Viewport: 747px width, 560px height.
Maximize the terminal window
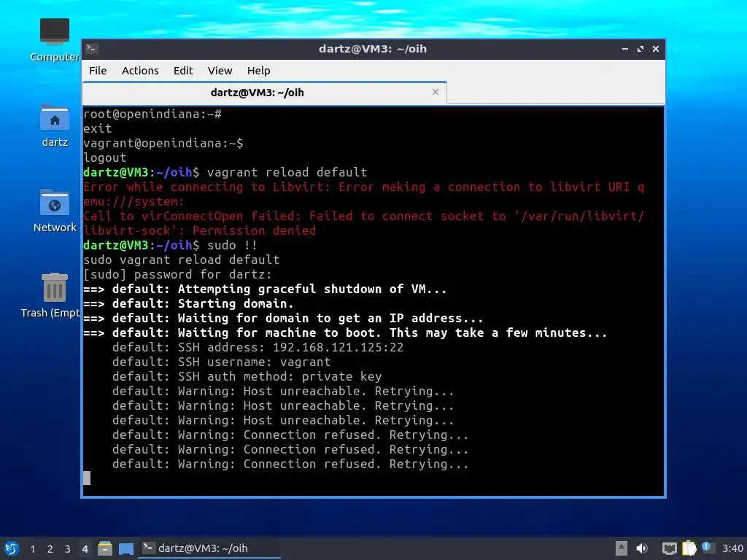coord(640,49)
